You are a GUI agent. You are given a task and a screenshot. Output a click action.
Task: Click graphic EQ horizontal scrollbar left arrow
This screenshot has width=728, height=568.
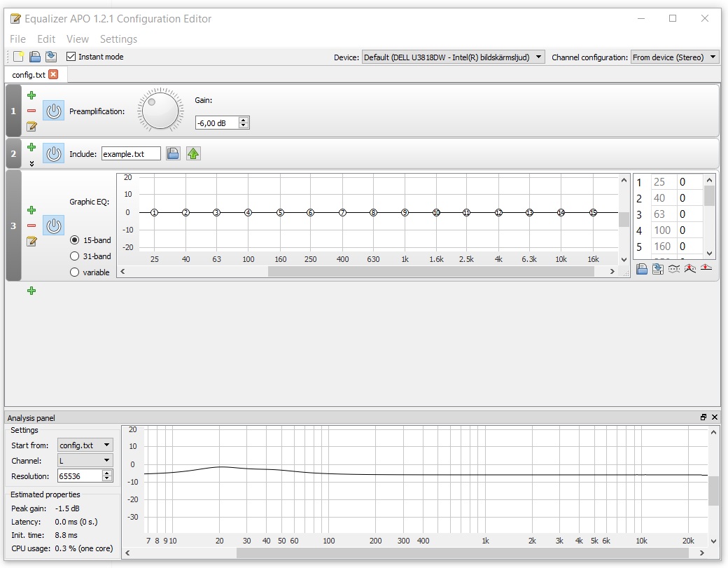(x=122, y=271)
